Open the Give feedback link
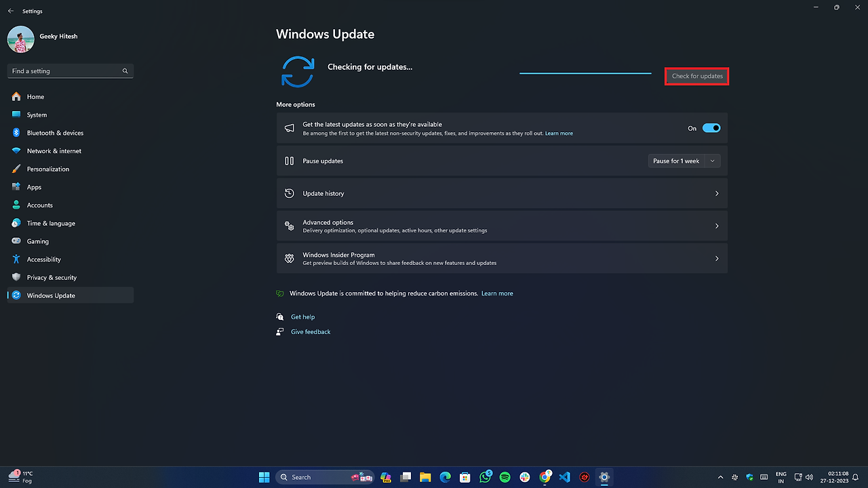 coord(311,332)
